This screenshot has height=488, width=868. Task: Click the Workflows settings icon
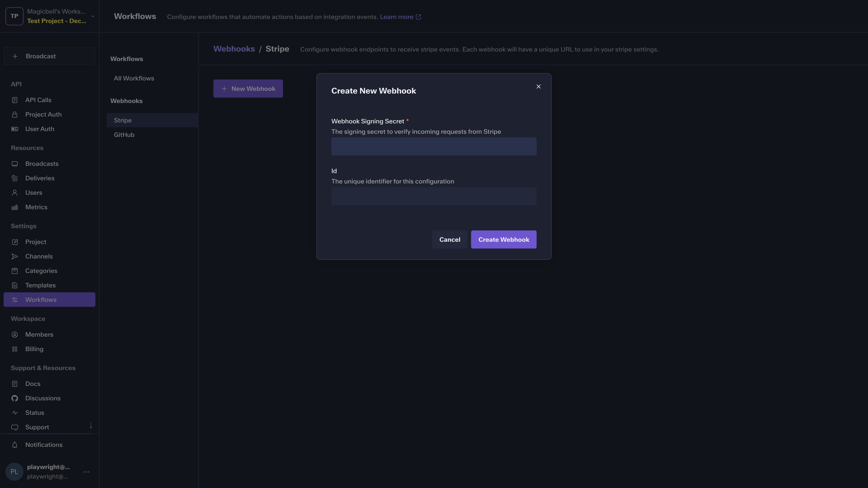pyautogui.click(x=15, y=299)
